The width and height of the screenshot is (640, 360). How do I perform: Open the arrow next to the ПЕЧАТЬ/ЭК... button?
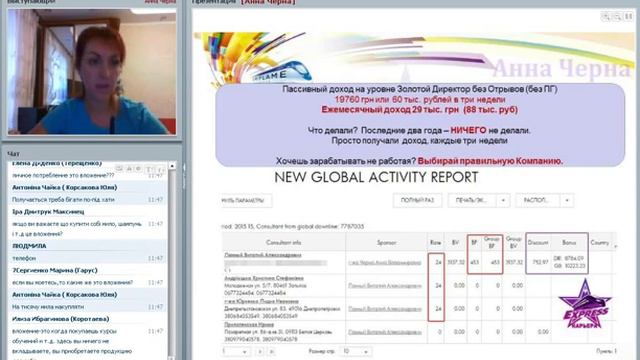(503, 200)
